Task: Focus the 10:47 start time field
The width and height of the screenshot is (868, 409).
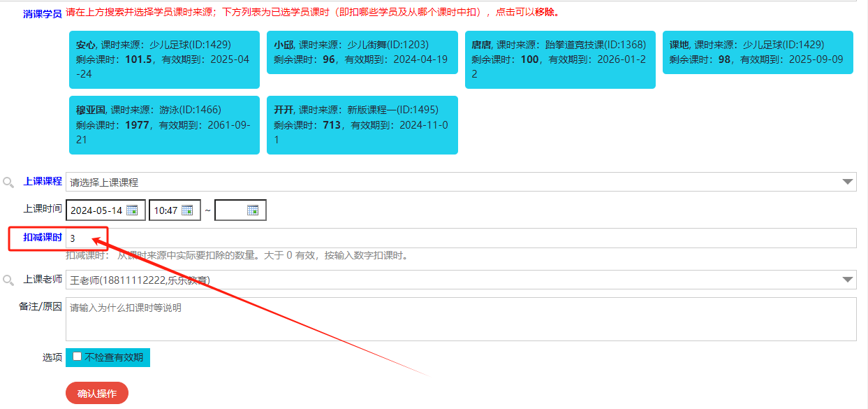Action: (175, 210)
